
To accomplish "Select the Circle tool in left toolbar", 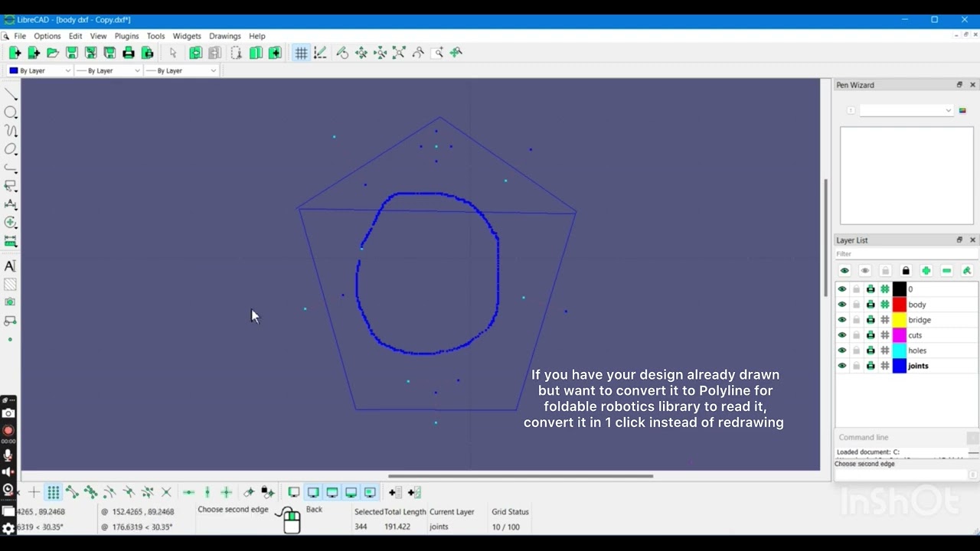I will 11,112.
